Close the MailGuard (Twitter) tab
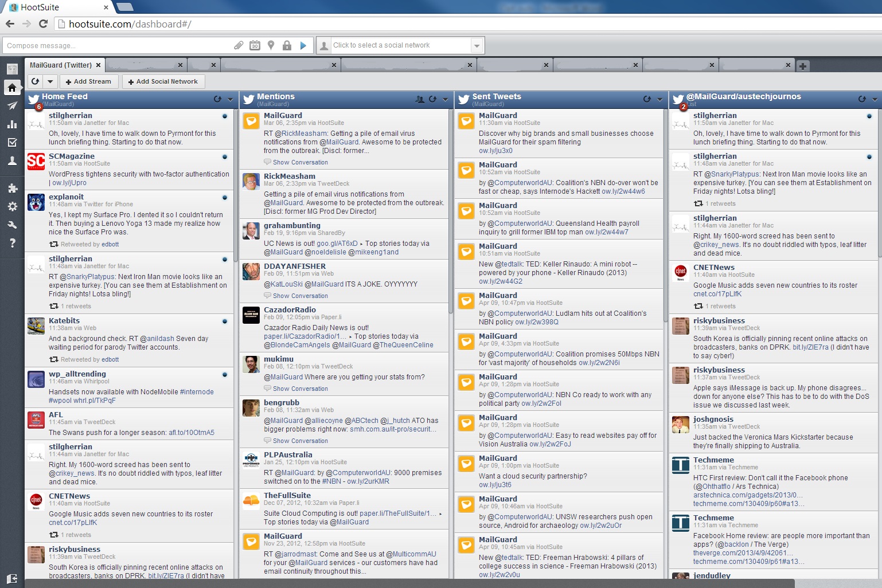The width and height of the screenshot is (882, 588). (x=98, y=65)
